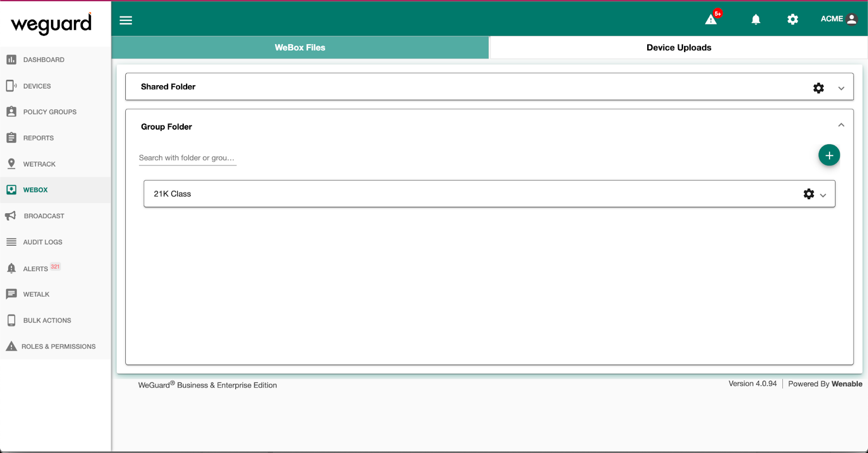Click the WeGuard logo
This screenshot has width=868, height=453.
[52, 23]
